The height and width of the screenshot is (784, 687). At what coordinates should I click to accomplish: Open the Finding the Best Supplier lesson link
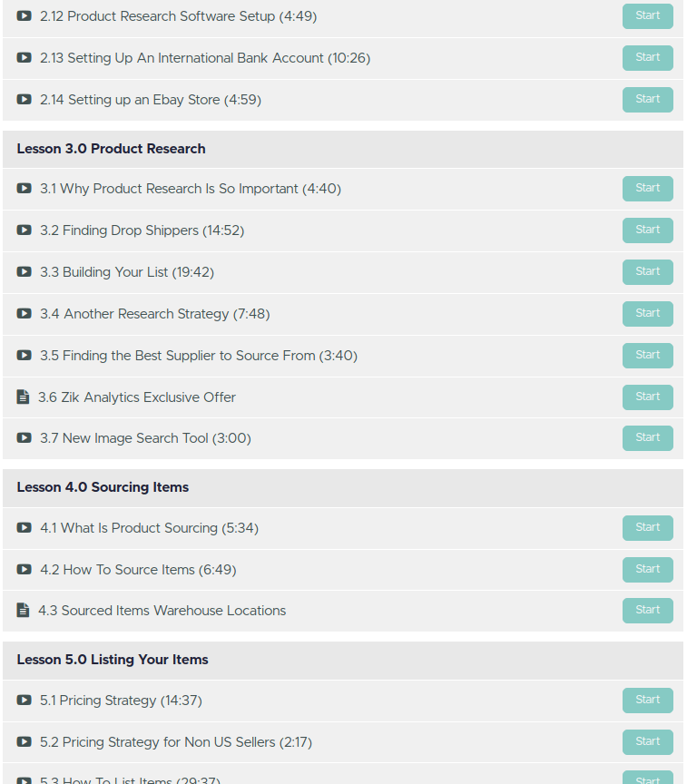pyautogui.click(x=198, y=356)
